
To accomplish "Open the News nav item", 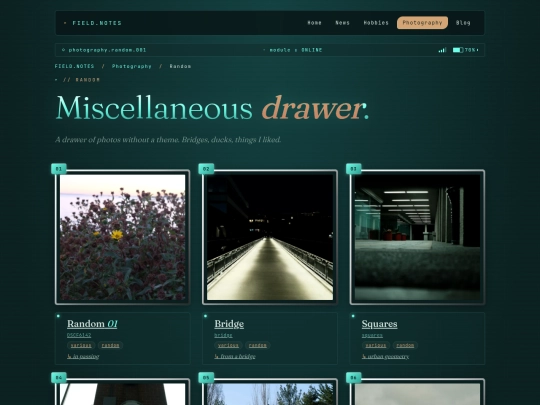I will pyautogui.click(x=342, y=23).
